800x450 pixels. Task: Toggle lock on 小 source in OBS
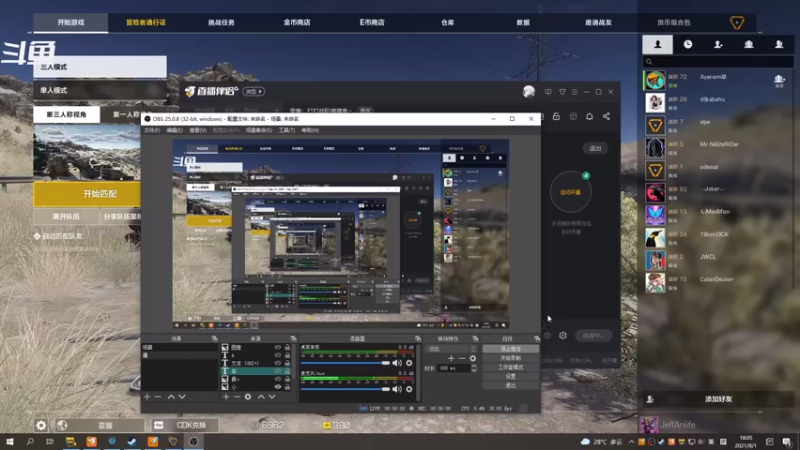pos(287,387)
